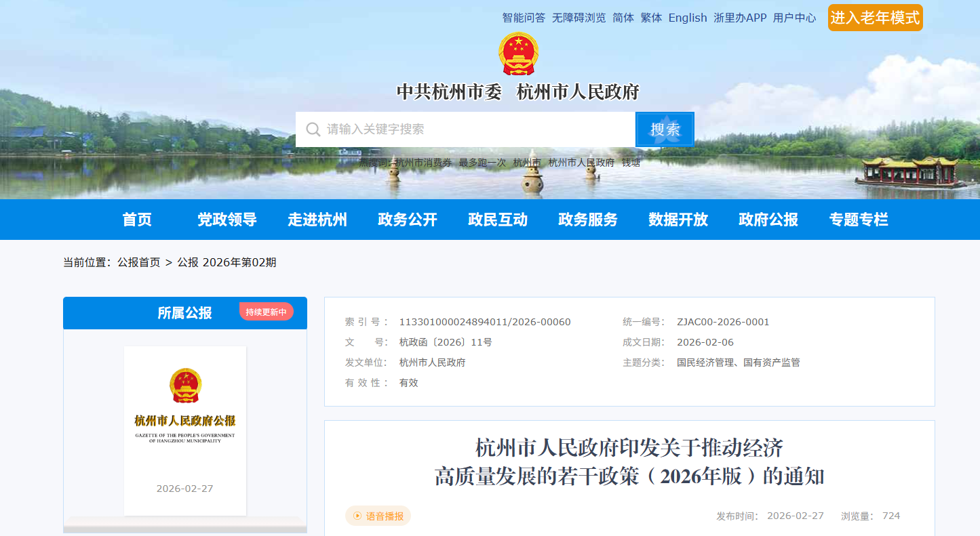Click hot search word 杭州市消费券
The width and height of the screenshot is (980, 536).
coord(424,163)
